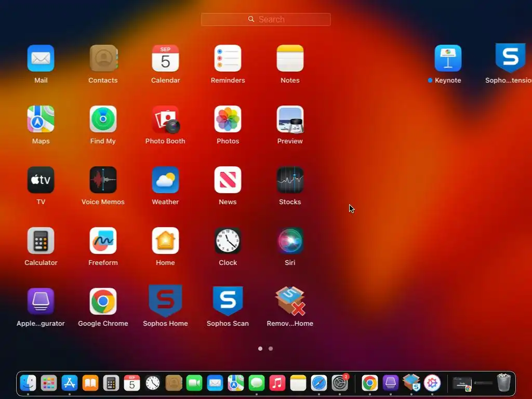Open the Calendar app in Launchpad grid
The image size is (532, 399).
pyautogui.click(x=165, y=58)
